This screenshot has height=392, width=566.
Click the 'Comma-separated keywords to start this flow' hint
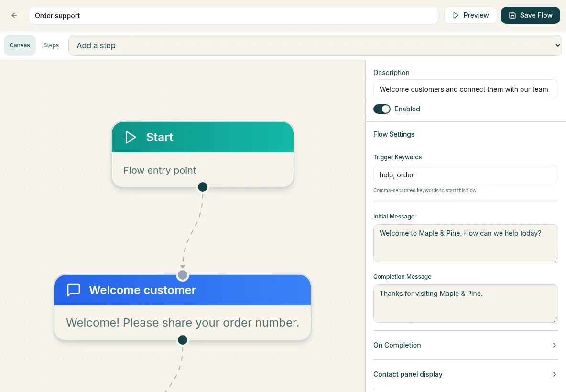point(424,190)
